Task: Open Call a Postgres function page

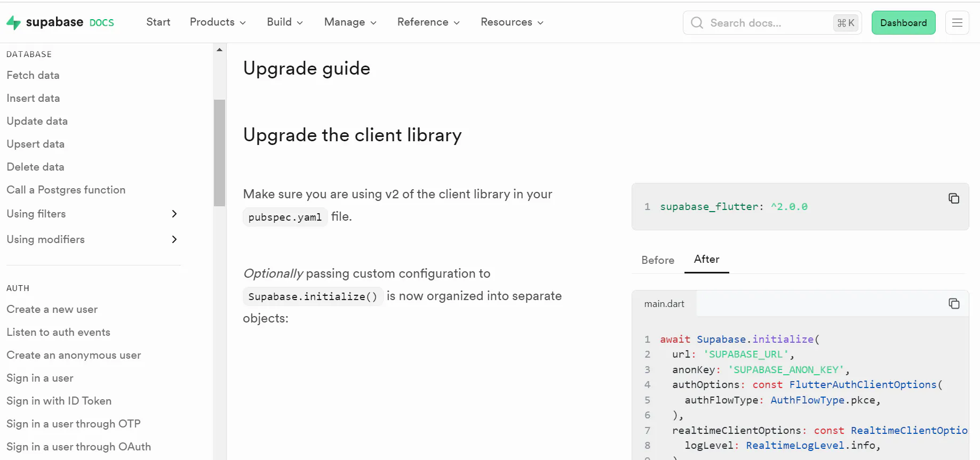Action: (66, 190)
